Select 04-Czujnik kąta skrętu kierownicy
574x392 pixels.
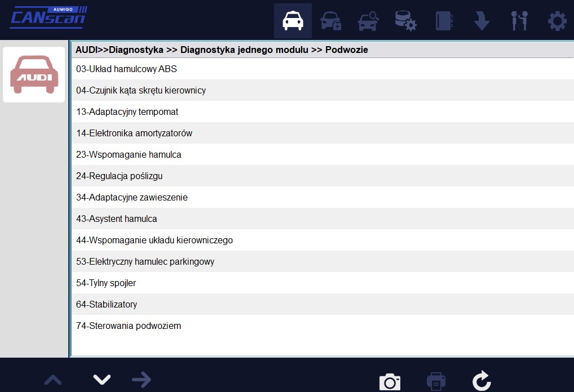tap(323, 90)
